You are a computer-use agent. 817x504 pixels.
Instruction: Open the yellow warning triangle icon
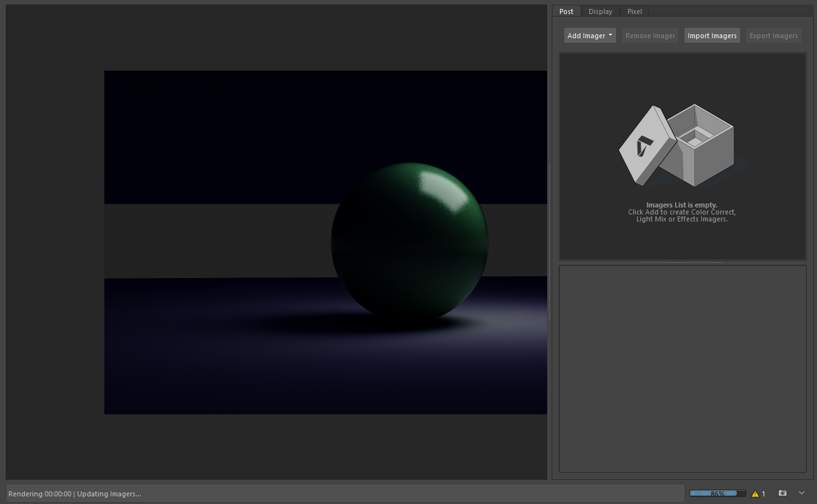pyautogui.click(x=755, y=493)
